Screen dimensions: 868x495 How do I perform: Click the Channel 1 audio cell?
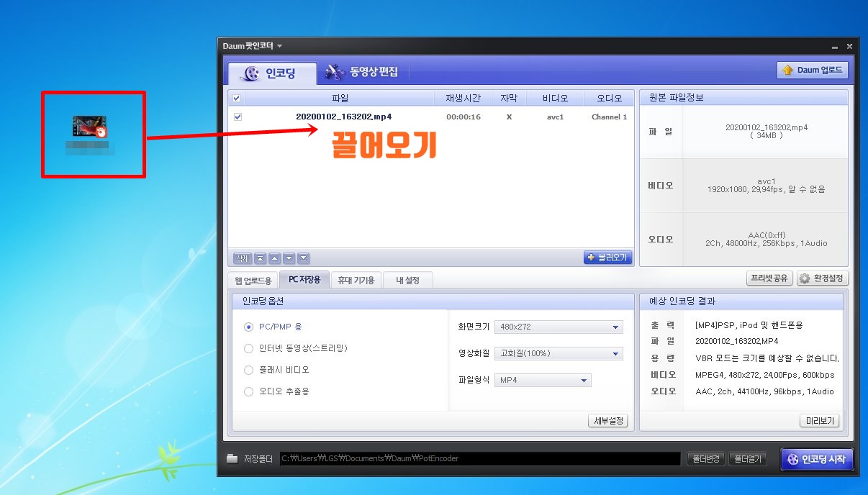[x=609, y=117]
